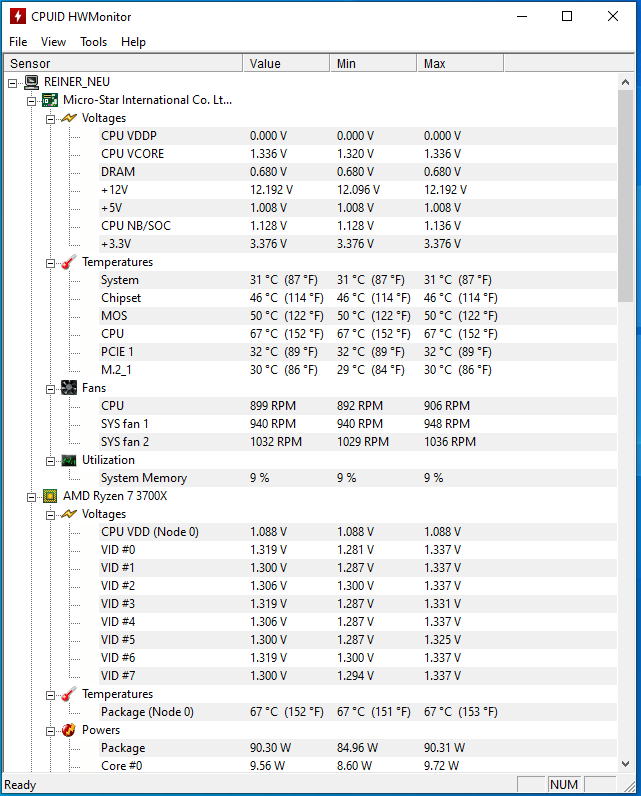Select the CPU VCORE row
This screenshot has width=641, height=796.
(358, 154)
